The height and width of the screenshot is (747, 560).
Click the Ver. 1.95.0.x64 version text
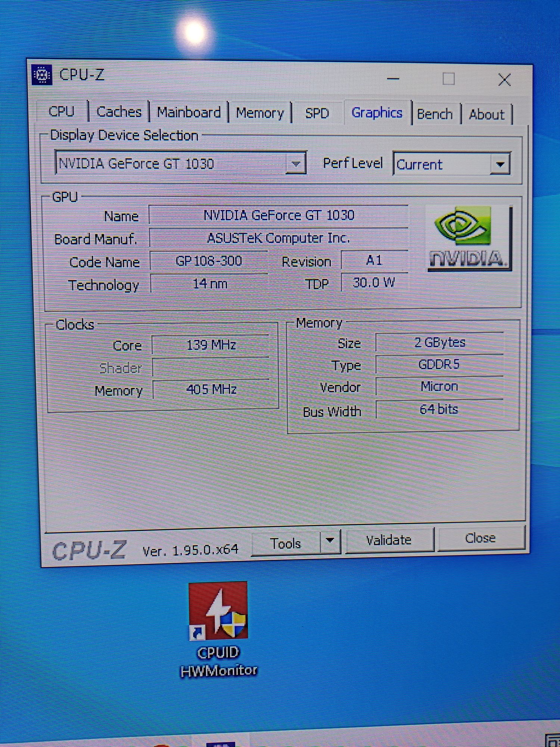pyautogui.click(x=190, y=550)
